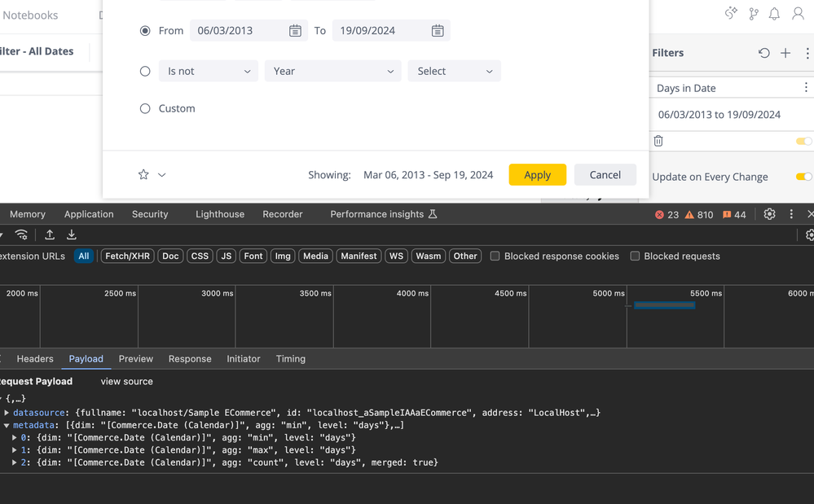Viewport: 814px width, 504px height.
Task: Open the 'Is not' dropdown
Action: (208, 71)
